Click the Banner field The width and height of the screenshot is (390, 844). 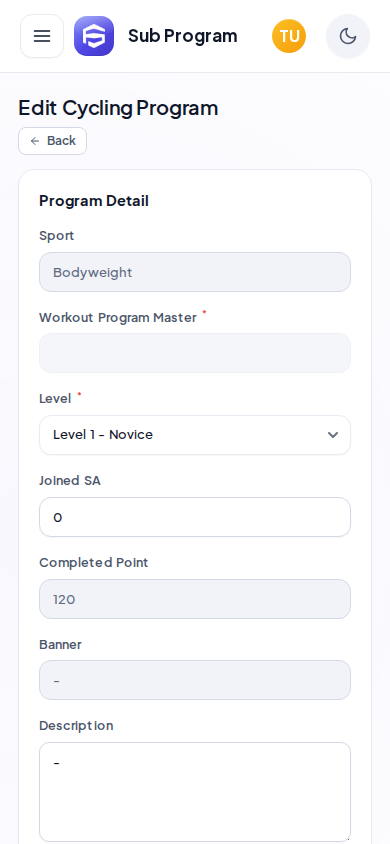click(x=195, y=680)
